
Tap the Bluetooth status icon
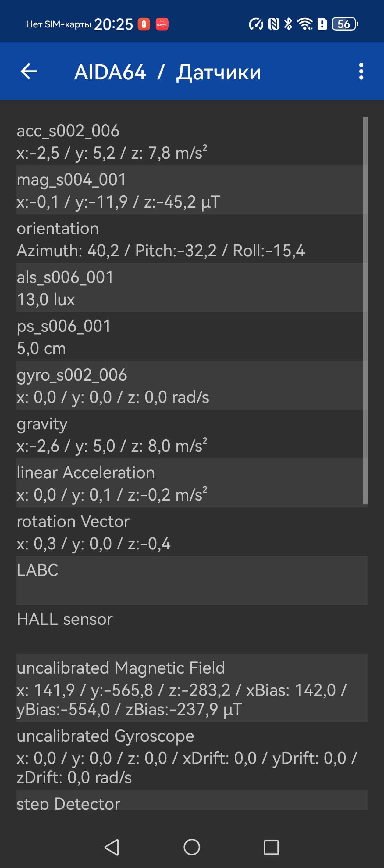click(288, 24)
